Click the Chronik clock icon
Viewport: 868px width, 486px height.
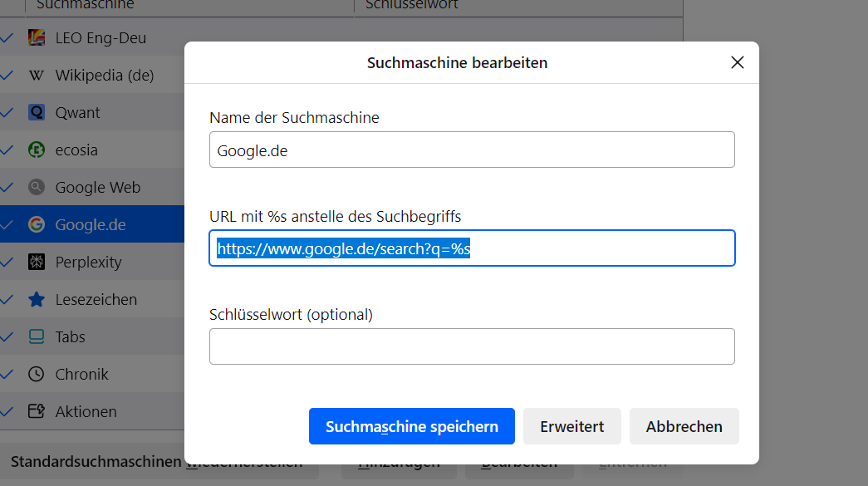coord(37,374)
